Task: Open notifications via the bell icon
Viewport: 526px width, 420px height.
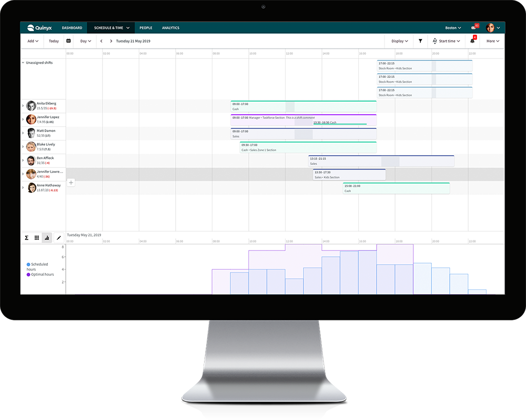Action: pyautogui.click(x=472, y=41)
